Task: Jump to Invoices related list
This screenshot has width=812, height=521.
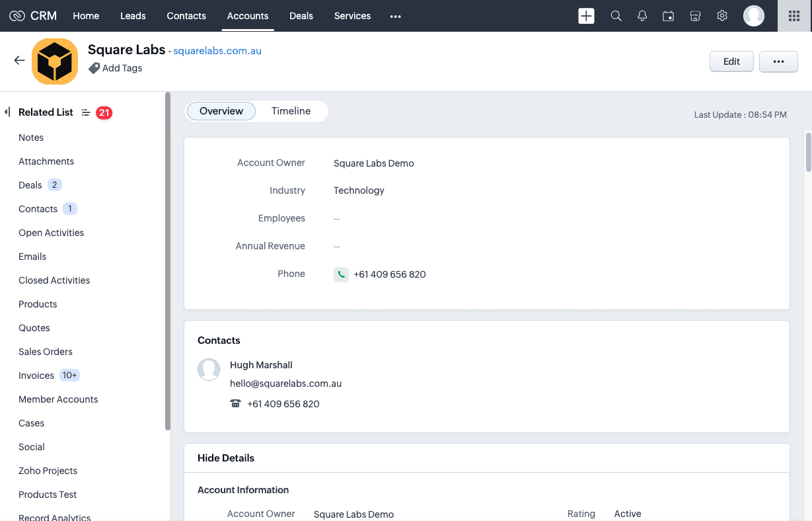Action: point(36,376)
